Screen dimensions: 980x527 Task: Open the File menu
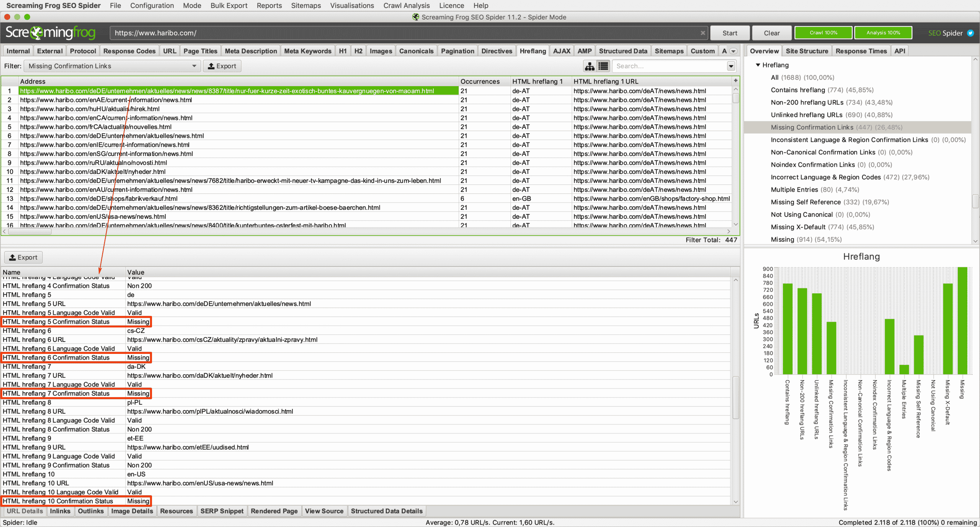pyautogui.click(x=115, y=5)
